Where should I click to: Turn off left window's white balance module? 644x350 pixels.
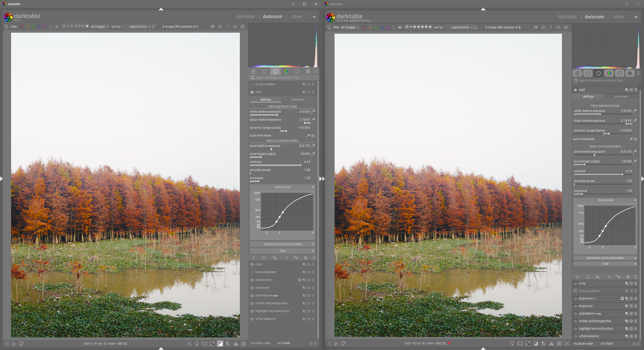[252, 319]
